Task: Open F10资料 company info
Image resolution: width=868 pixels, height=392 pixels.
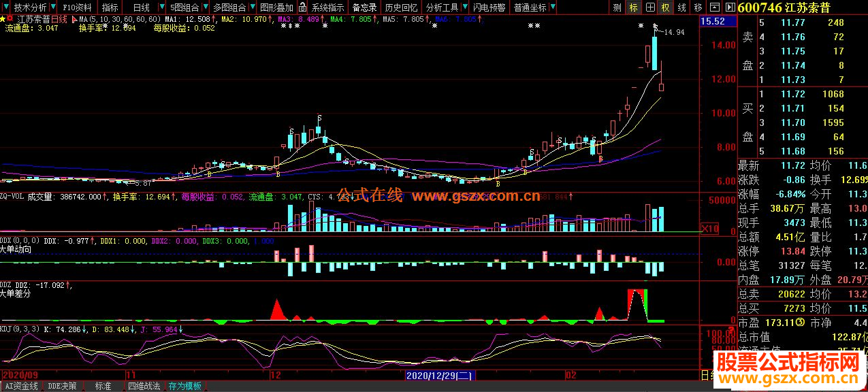Action: coord(78,7)
